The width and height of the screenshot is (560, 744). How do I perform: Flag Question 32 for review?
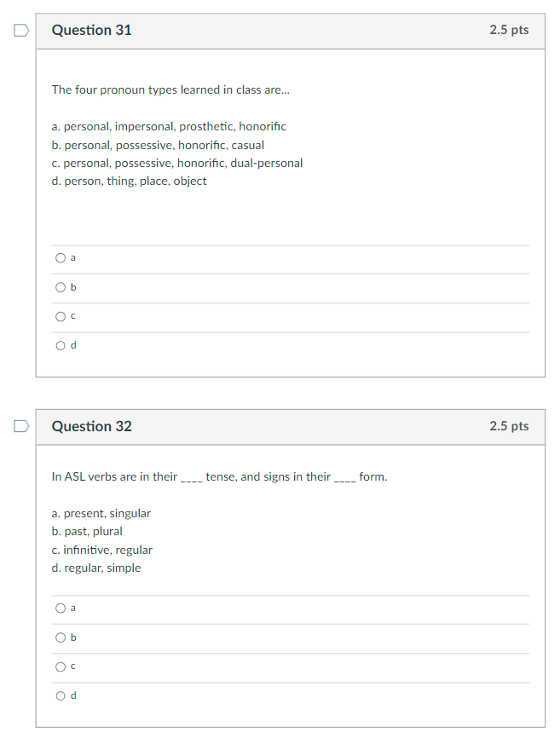pos(20,426)
